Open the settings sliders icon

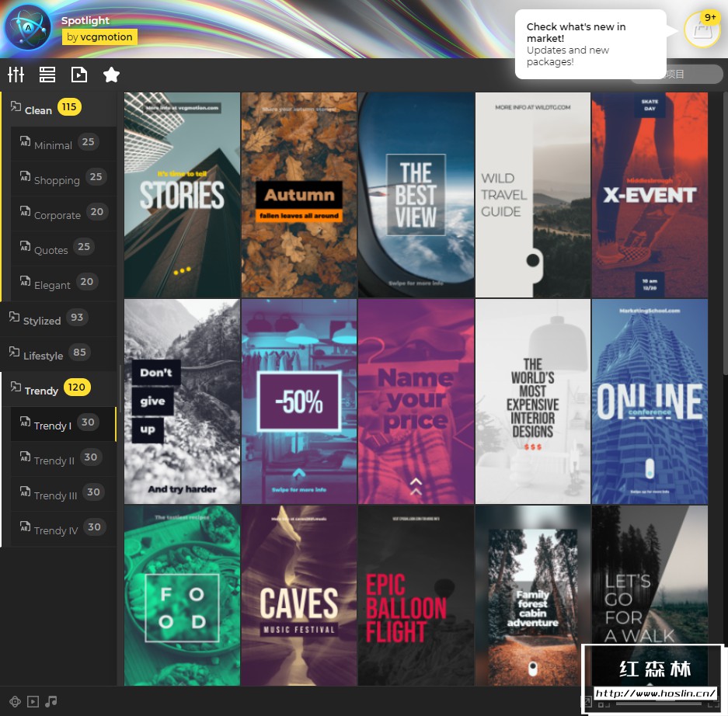click(x=16, y=75)
